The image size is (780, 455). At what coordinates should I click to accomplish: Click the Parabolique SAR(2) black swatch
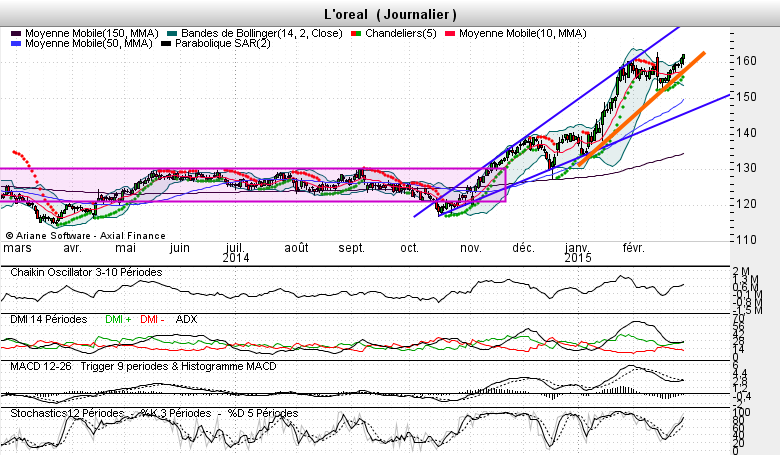pos(166,43)
